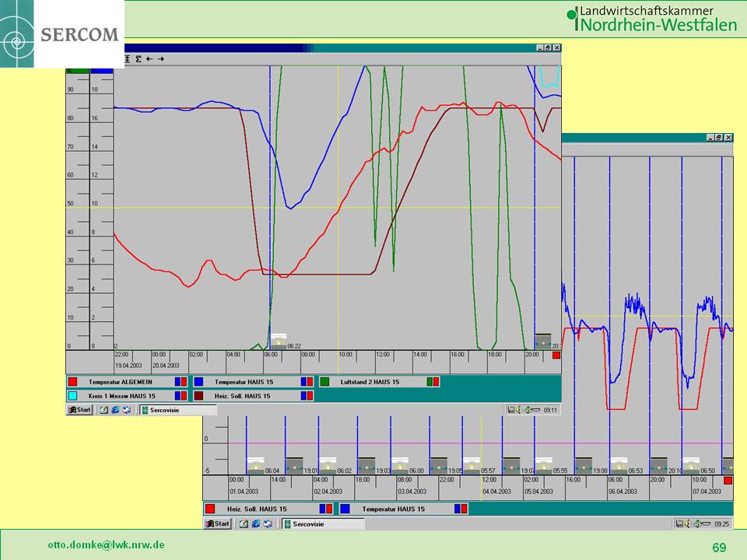Toggle green/red box beside Luftstand 2 HAUS 15
Image resolution: width=747 pixels, height=560 pixels.
pyautogui.click(x=433, y=382)
